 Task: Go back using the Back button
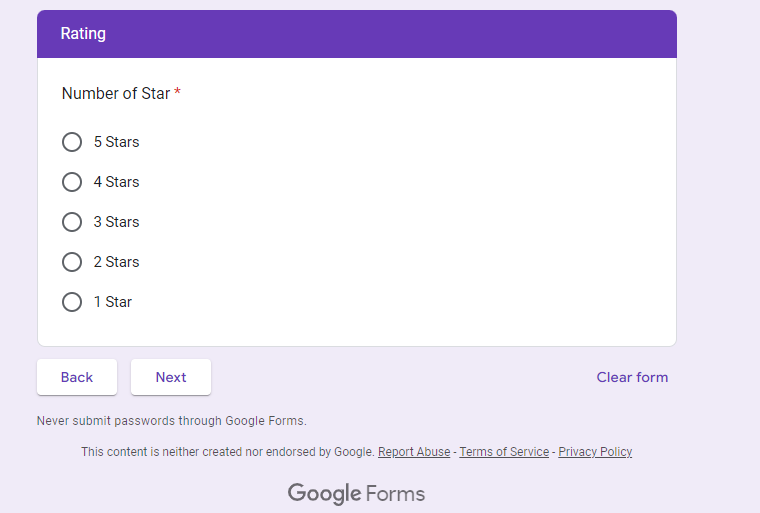click(x=77, y=377)
